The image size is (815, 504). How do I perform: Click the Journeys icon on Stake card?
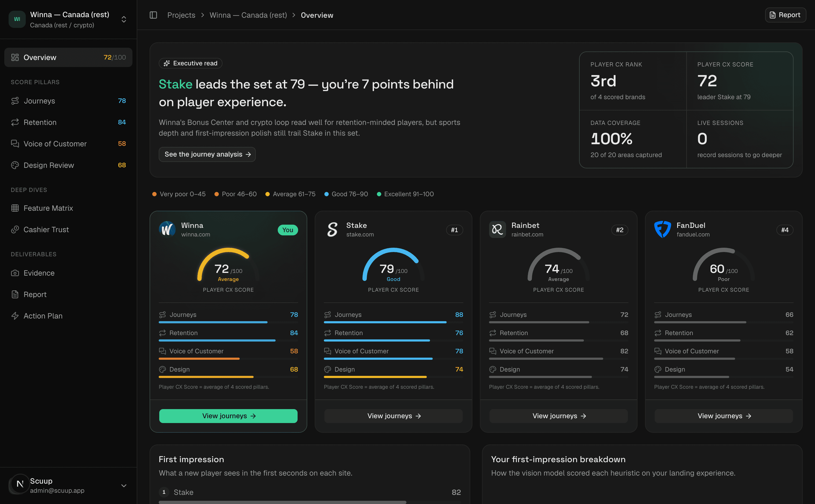tap(328, 315)
